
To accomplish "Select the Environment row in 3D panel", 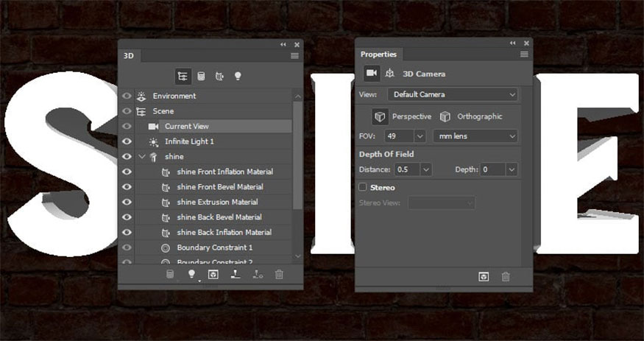I will pos(213,96).
